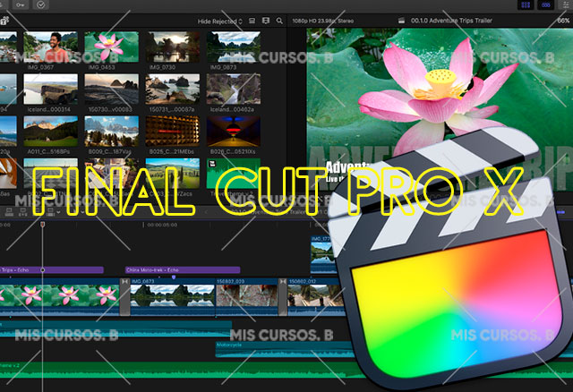Click the keyword key icon in top bar
Screen dimensions: 573x392
coord(19,5)
